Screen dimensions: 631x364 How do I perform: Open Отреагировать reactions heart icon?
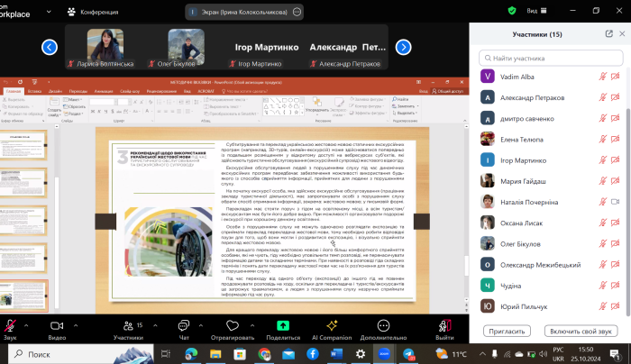pos(231,324)
